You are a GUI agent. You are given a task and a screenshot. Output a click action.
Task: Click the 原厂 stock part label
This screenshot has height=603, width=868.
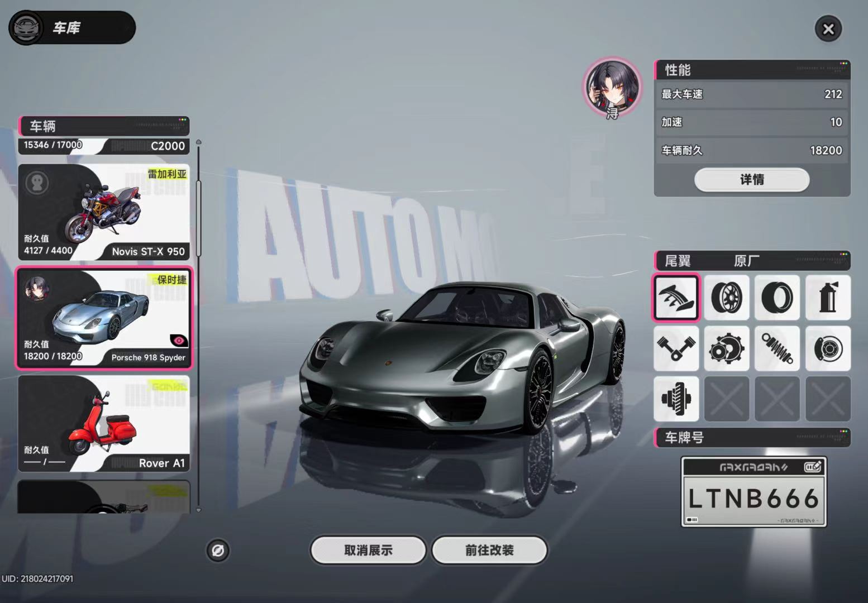(747, 261)
